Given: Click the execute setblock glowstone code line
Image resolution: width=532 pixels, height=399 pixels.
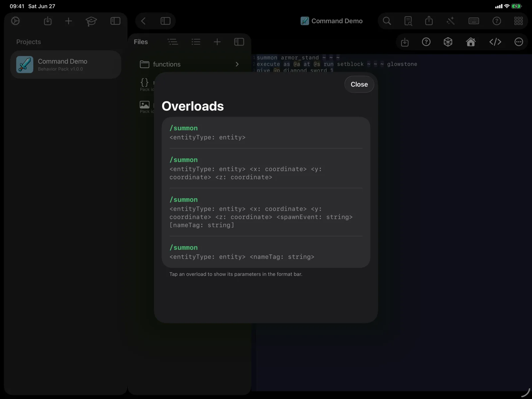Looking at the screenshot, I should [x=337, y=64].
